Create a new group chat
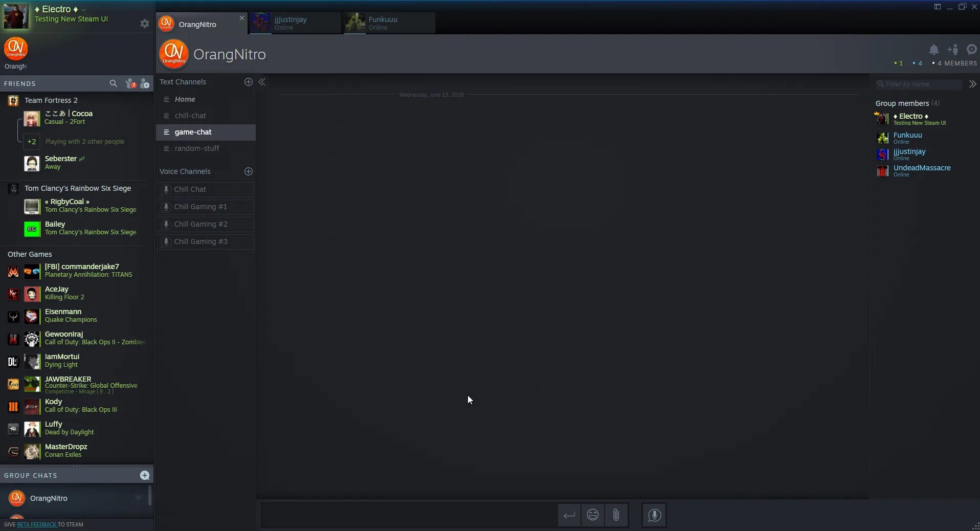This screenshot has height=531, width=980. point(145,475)
